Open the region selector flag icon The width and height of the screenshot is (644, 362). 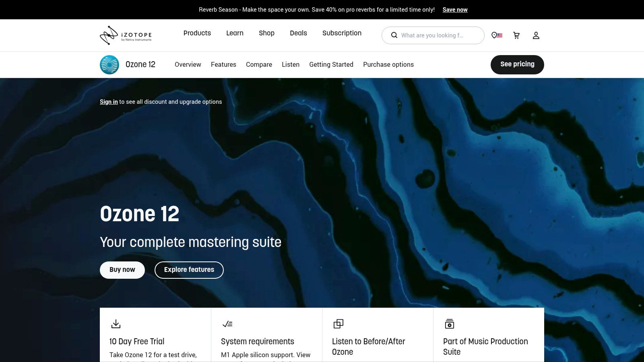pos(497,35)
